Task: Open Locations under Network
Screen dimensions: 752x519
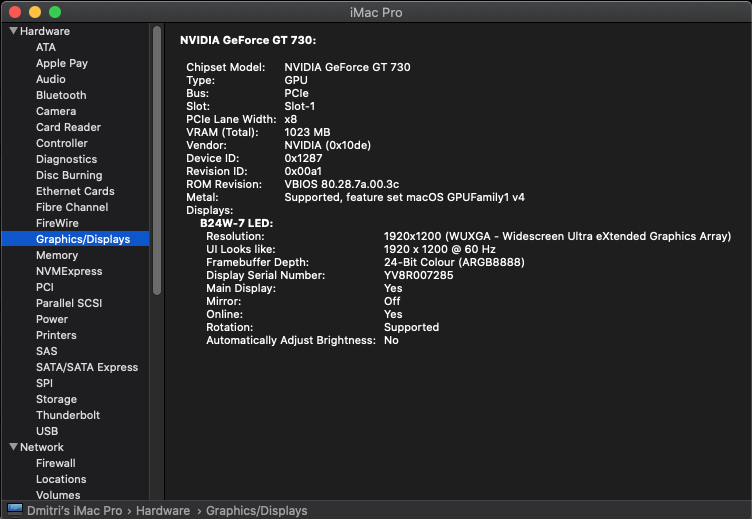Action: (x=61, y=479)
